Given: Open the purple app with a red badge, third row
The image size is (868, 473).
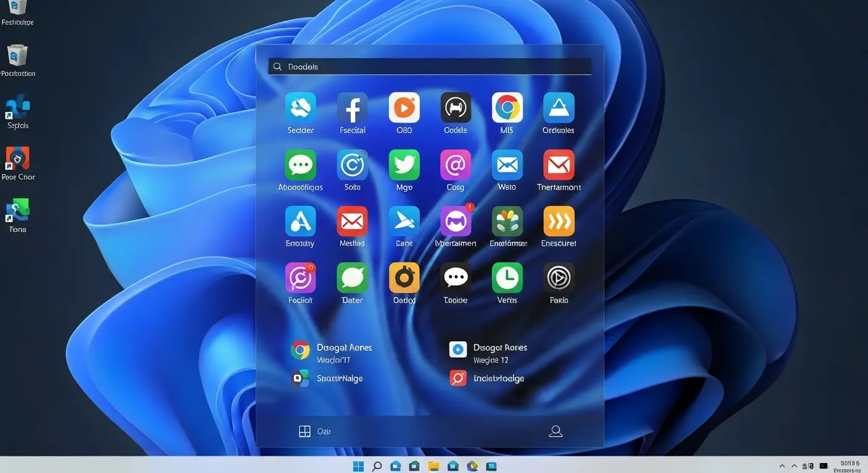Looking at the screenshot, I should (456, 221).
